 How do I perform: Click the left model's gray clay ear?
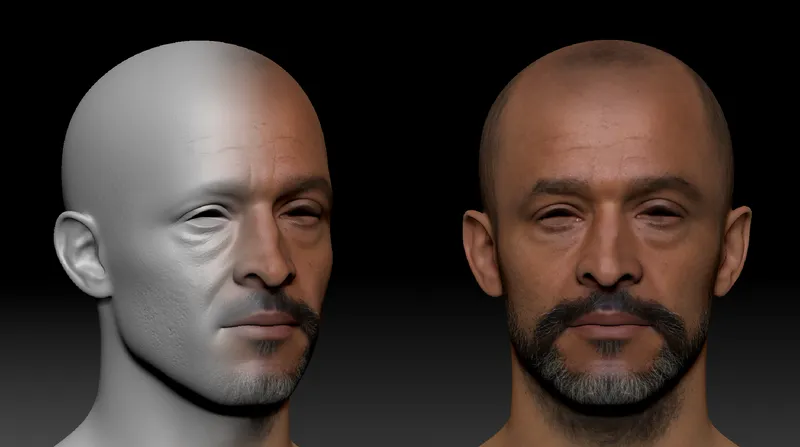tap(82, 252)
